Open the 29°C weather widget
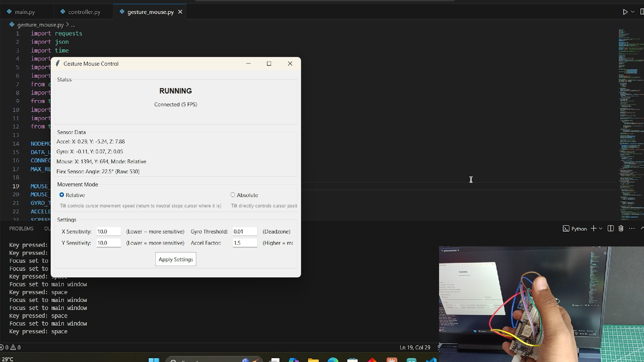Screen dimensions: 644x362 [7, 359]
